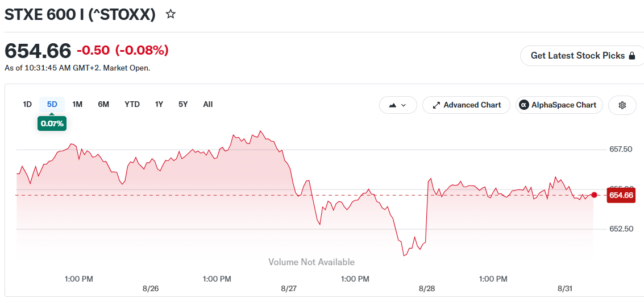Switch chart to 6M range
The width and height of the screenshot is (644, 297).
(x=103, y=105)
